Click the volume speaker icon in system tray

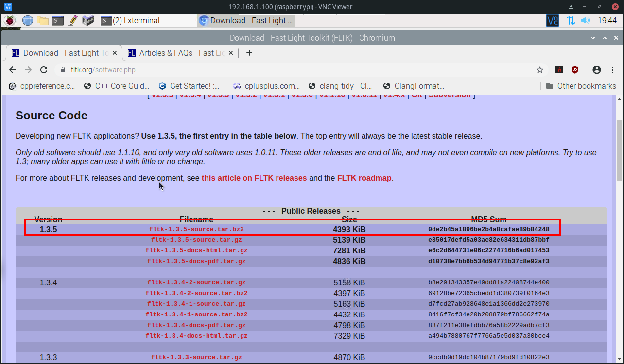pos(585,20)
